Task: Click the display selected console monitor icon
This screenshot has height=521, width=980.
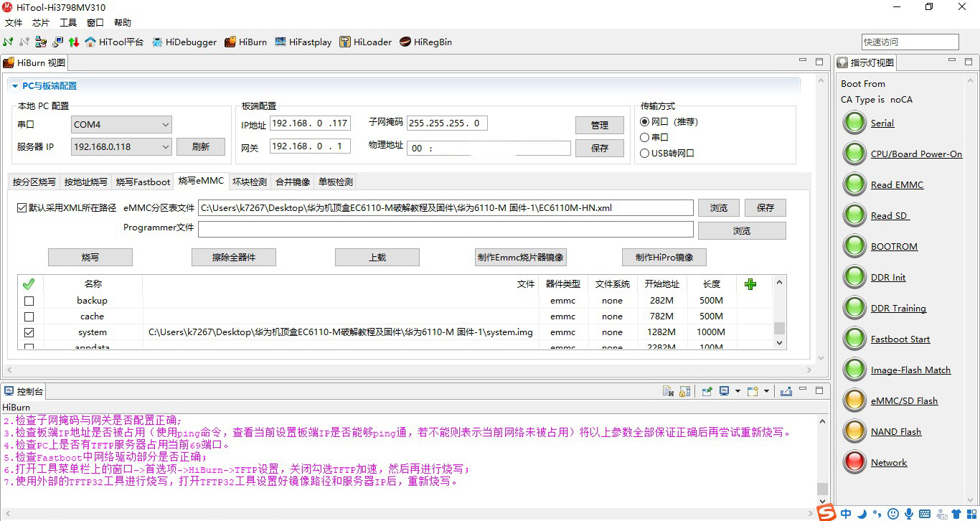Action: (724, 391)
